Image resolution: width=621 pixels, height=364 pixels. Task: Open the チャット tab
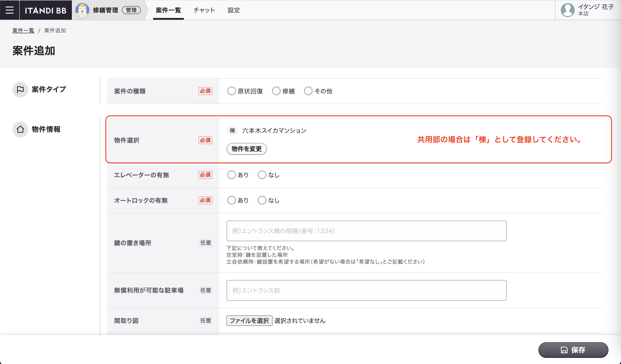point(204,10)
